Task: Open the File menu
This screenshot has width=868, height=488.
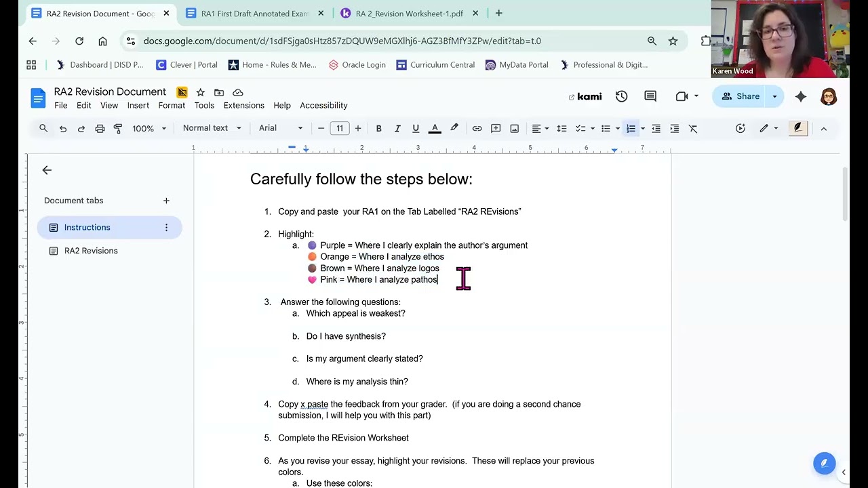Action: (x=61, y=105)
